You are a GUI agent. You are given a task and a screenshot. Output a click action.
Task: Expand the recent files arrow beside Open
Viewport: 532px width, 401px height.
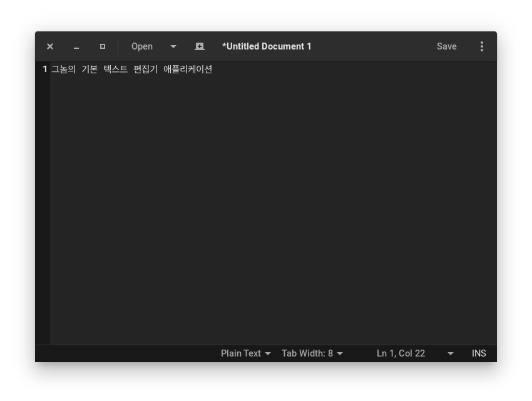173,46
